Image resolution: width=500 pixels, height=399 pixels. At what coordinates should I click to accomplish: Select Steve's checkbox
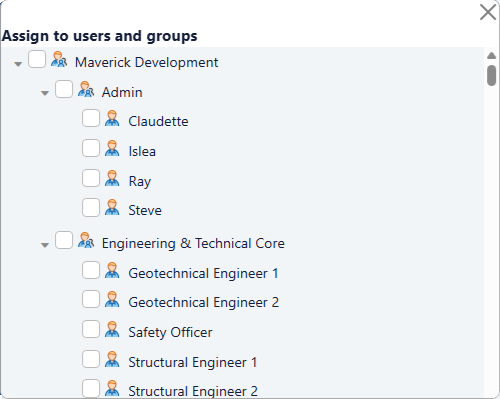click(x=91, y=207)
